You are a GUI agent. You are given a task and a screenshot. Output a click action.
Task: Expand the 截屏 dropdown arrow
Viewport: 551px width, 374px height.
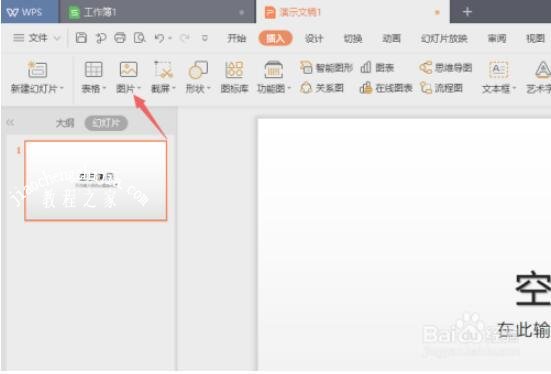click(x=174, y=89)
